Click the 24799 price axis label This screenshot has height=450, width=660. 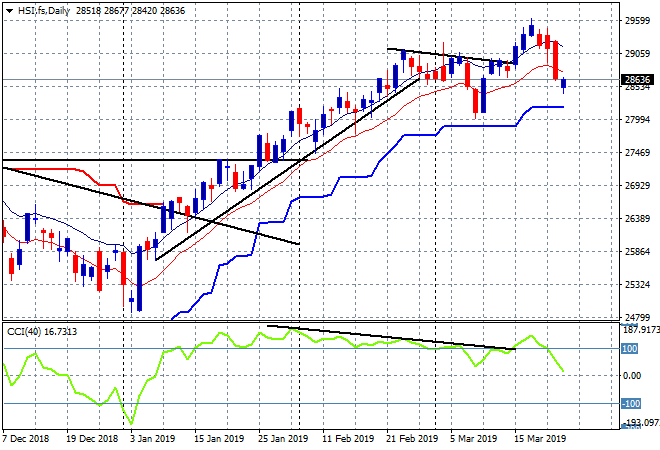(637, 317)
